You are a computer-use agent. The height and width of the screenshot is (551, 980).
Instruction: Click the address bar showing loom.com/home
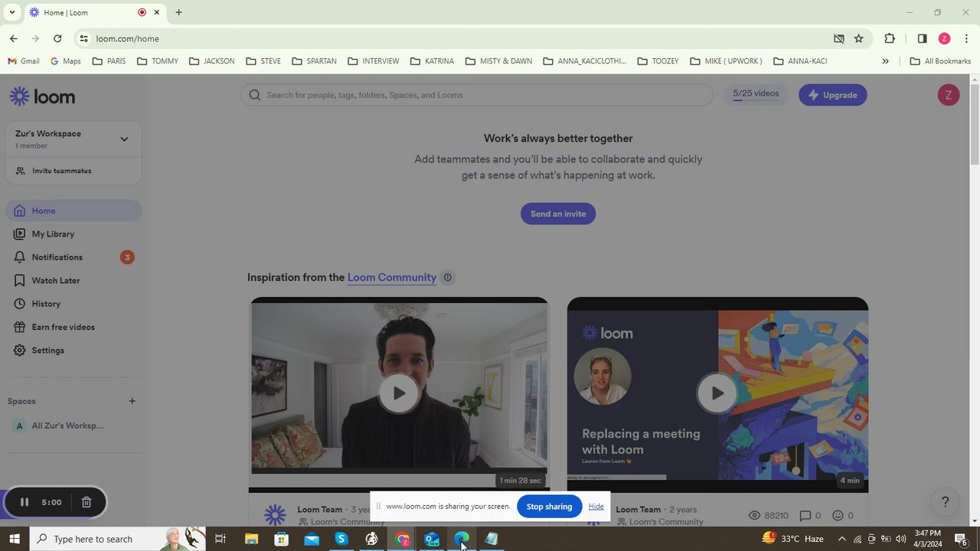tap(459, 38)
